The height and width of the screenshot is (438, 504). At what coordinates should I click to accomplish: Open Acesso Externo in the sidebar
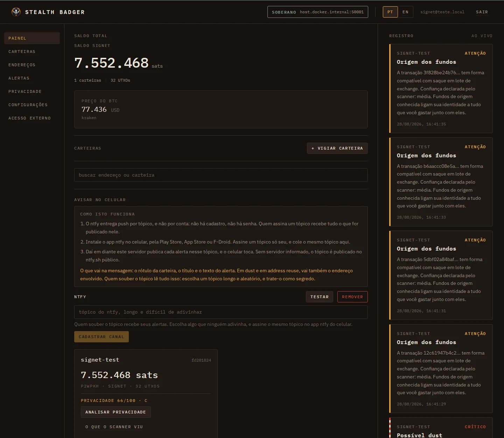point(32,118)
